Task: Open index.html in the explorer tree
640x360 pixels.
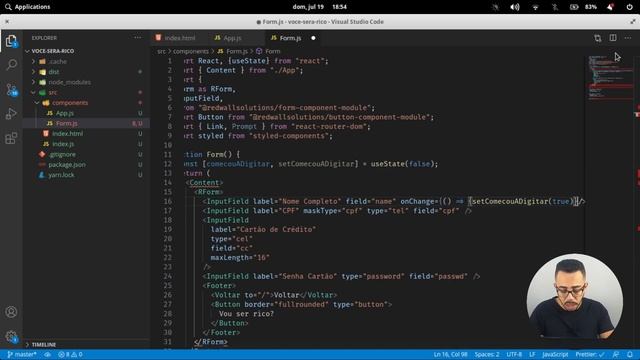Action: pyautogui.click(x=87, y=133)
